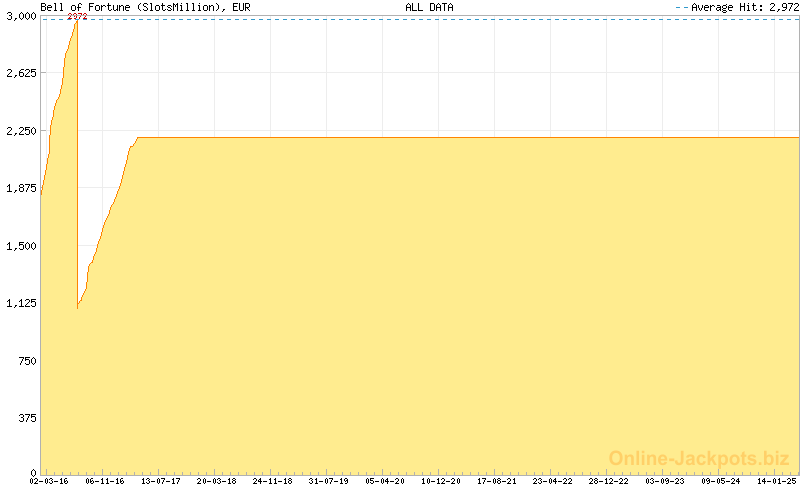Screen dimensions: 800x490
Task: Choose the 05-04-20 date tick label
Action: (x=384, y=481)
